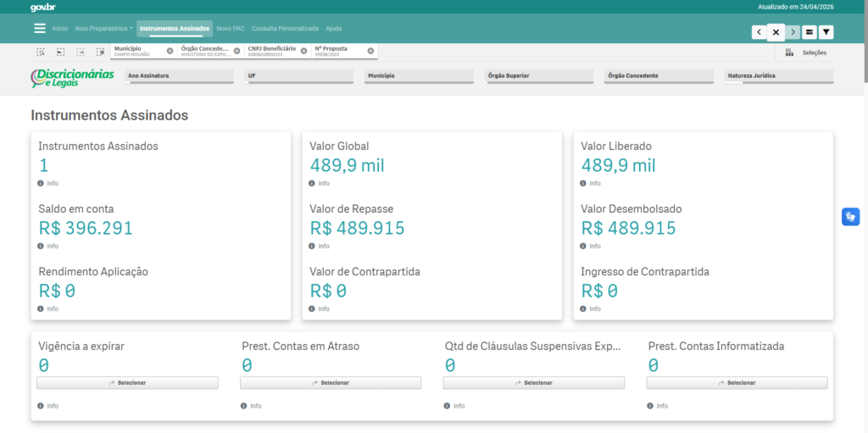Screen dimensions: 868x433
Task: Open the hamburger navigation menu
Action: click(40, 28)
